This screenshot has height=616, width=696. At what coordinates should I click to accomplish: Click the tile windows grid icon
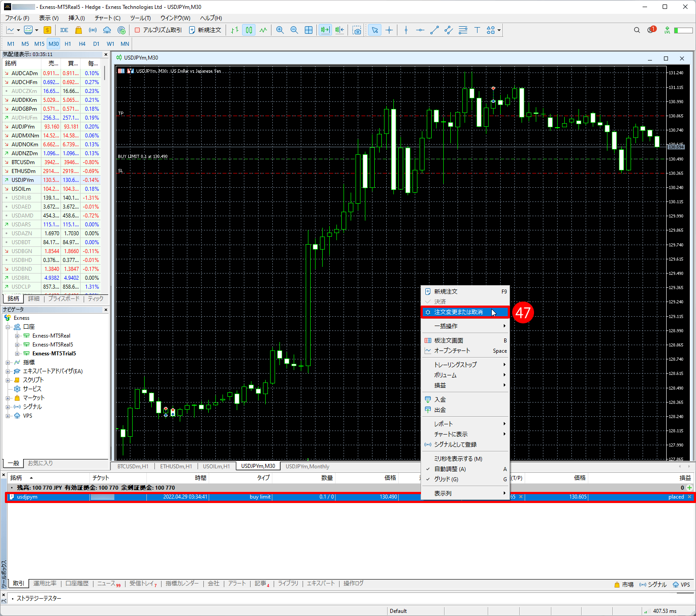(308, 30)
